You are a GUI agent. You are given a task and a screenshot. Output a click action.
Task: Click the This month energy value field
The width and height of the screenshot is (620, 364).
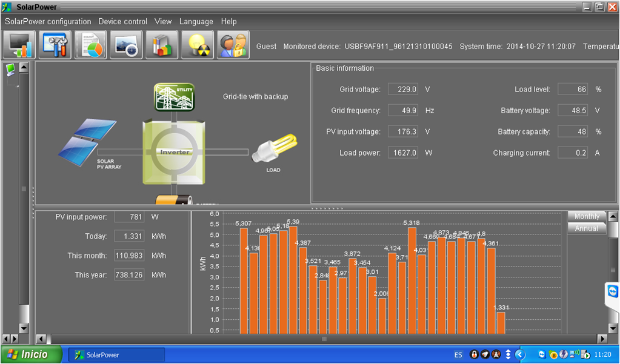tap(129, 256)
